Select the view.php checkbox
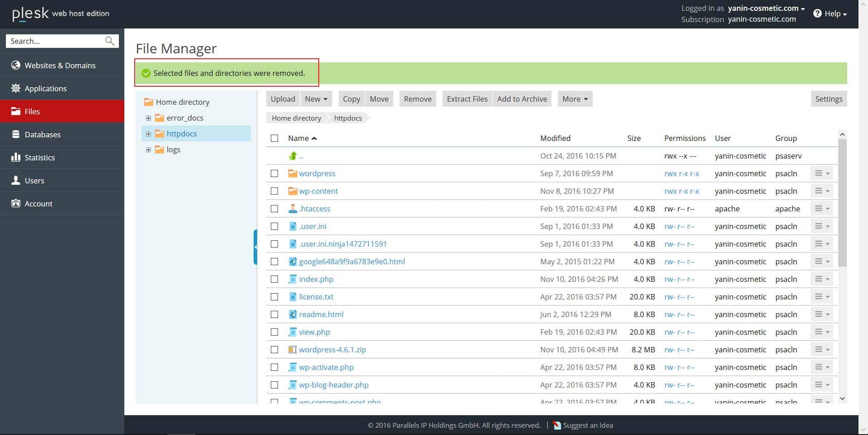 pyautogui.click(x=274, y=332)
